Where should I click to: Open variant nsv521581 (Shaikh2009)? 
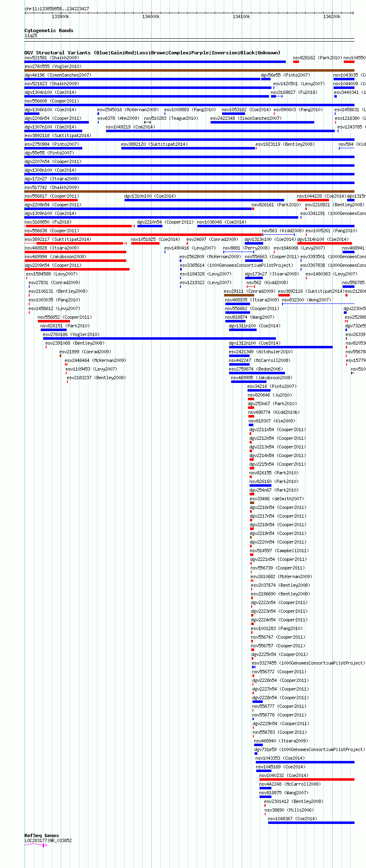point(52,58)
